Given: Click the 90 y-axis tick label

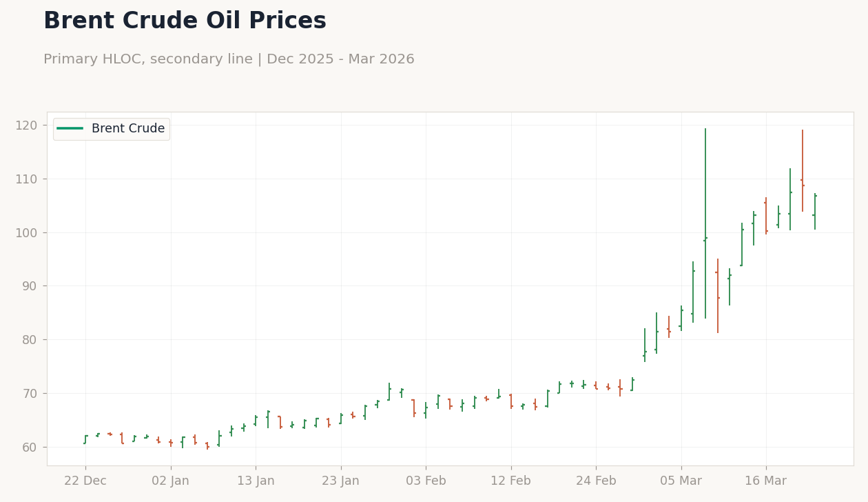Looking at the screenshot, I should (x=29, y=286).
